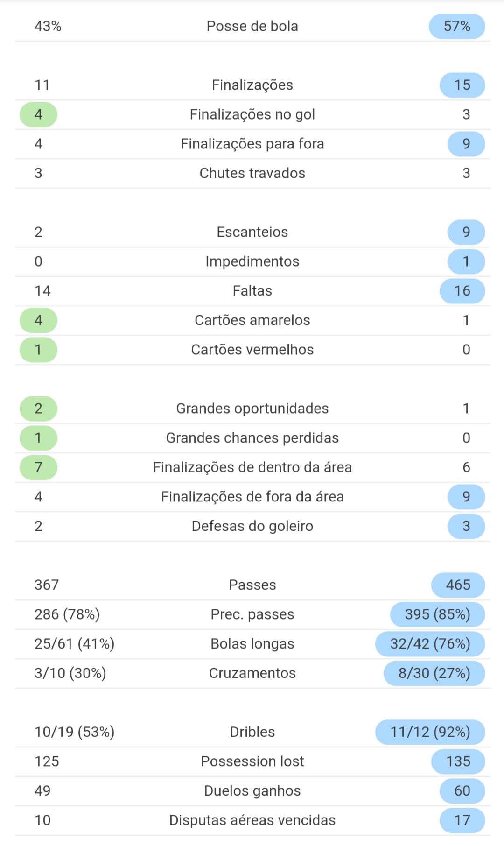The height and width of the screenshot is (846, 504).
Task: Click the Chutes travados row label
Action: (252, 173)
